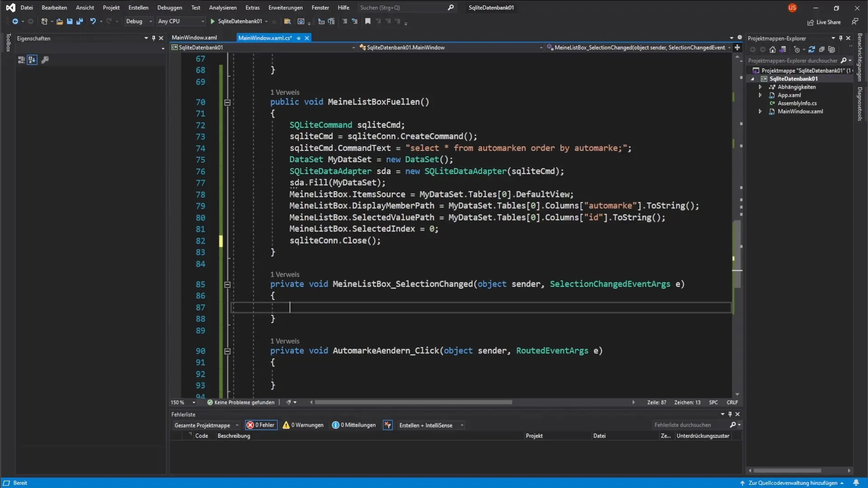This screenshot has height=488, width=868.
Task: Comment out selected lines with the toolbar icon
Action: [x=344, y=21]
